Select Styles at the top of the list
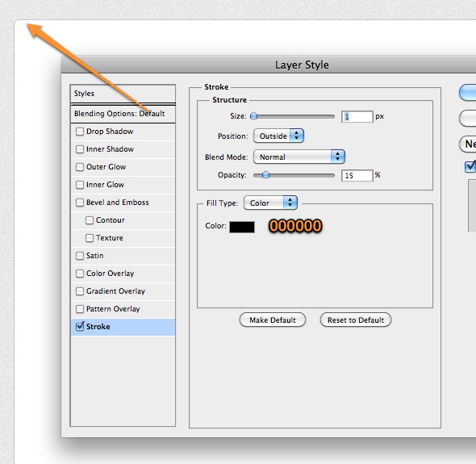The width and height of the screenshot is (476, 464). (x=123, y=94)
